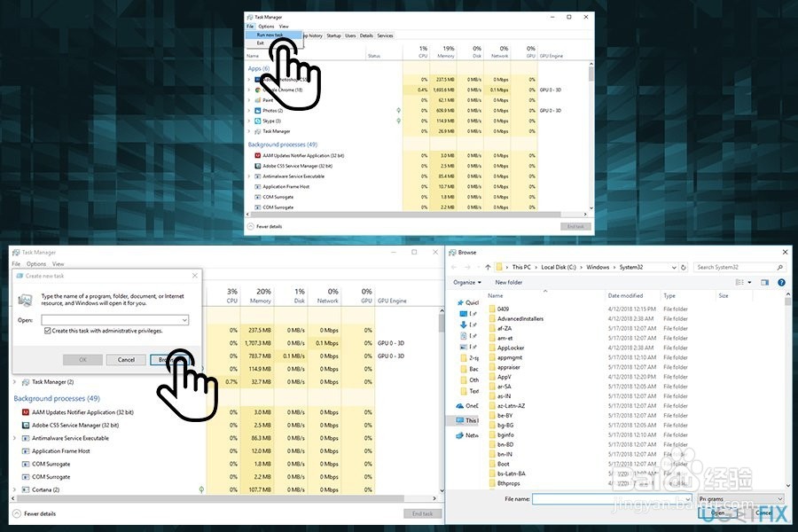Switch to the Startup tab
The height and width of the screenshot is (532, 798).
(x=334, y=35)
